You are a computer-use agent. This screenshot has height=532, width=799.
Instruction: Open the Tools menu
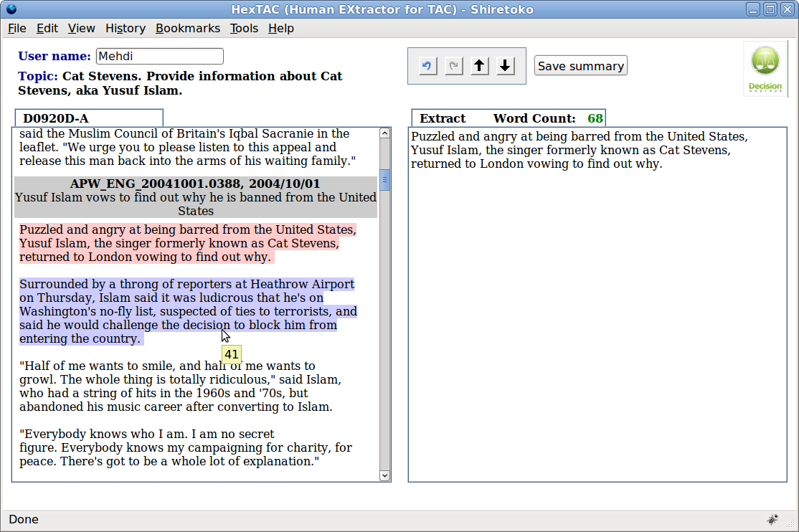pyautogui.click(x=244, y=29)
